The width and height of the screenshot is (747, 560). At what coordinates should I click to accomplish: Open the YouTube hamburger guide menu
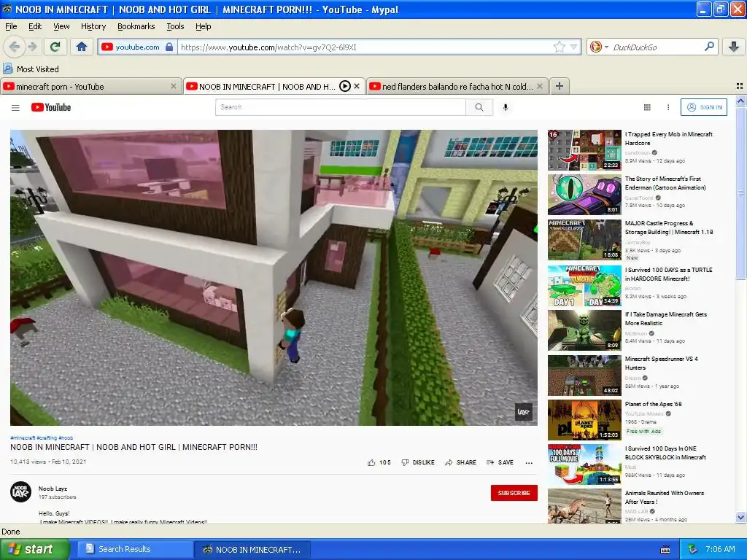tap(15, 108)
